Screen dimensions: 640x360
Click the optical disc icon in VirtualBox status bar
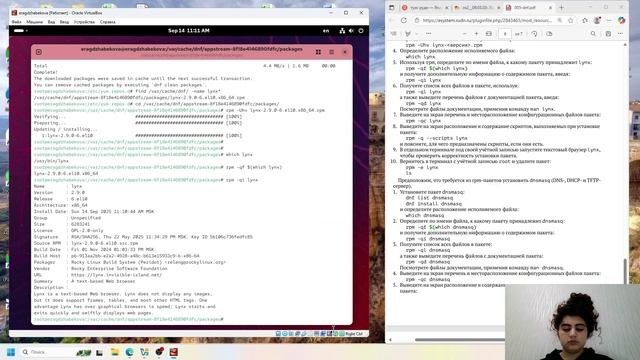(284, 334)
